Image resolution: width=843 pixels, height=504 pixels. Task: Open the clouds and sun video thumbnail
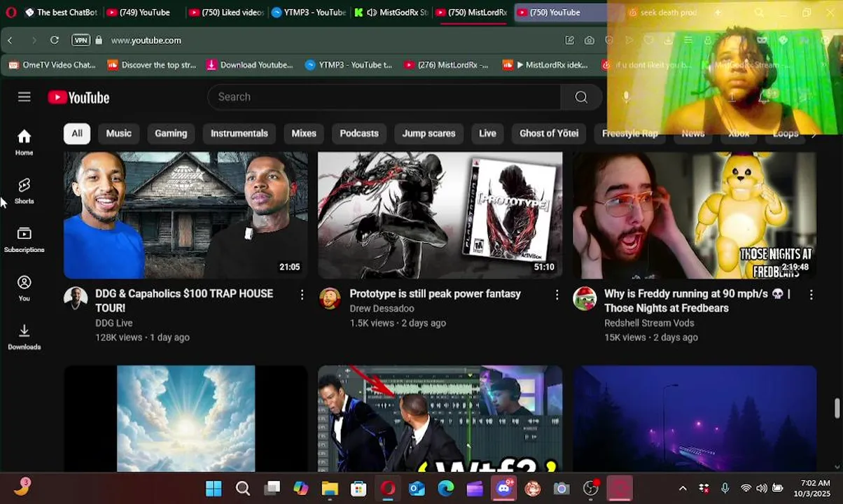coord(186,419)
